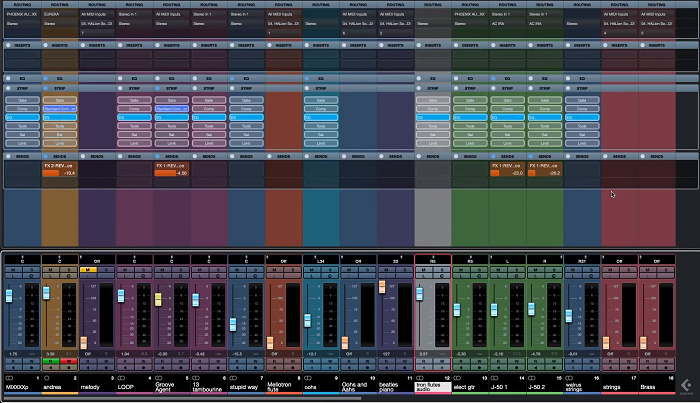The image size is (700, 403).
Task: Enable Write automation on Brass channel
Action: click(x=666, y=361)
